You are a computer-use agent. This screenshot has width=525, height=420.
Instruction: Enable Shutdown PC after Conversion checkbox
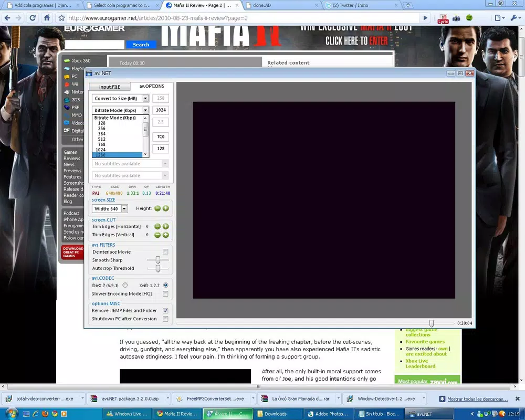(165, 319)
